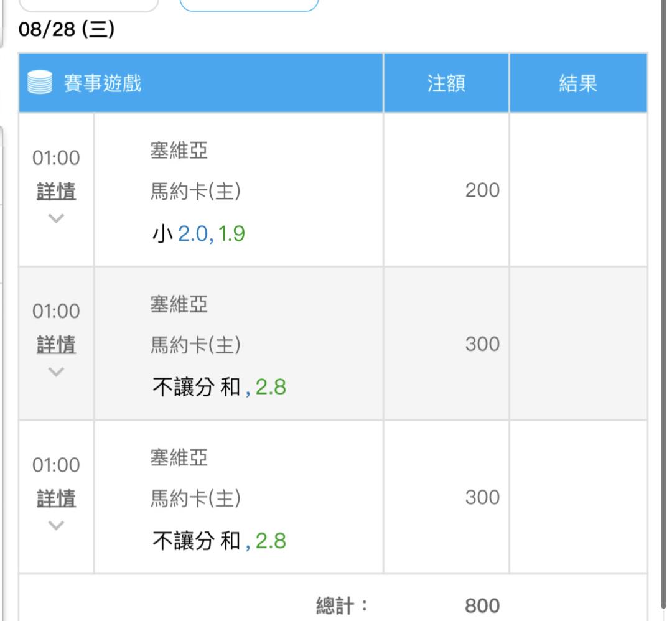Image resolution: width=672 pixels, height=621 pixels.
Task: Open 詳情 link for the 200 bet
Action: (56, 192)
